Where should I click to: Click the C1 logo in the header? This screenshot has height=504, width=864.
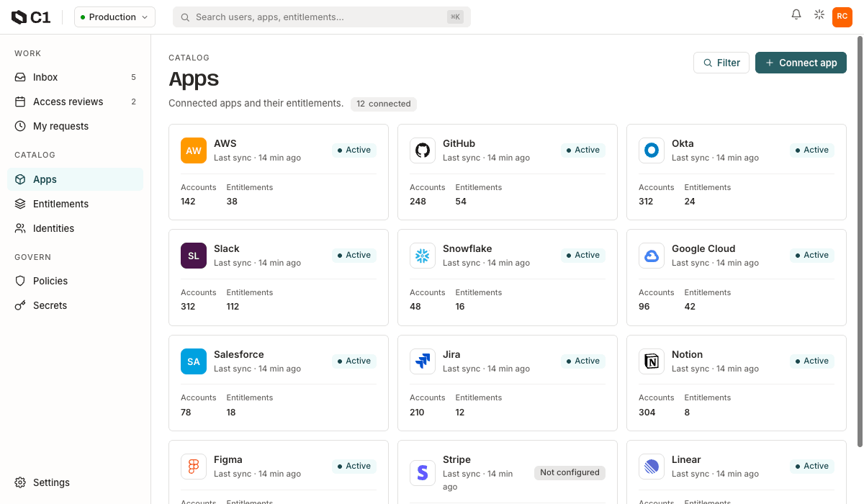pos(31,17)
